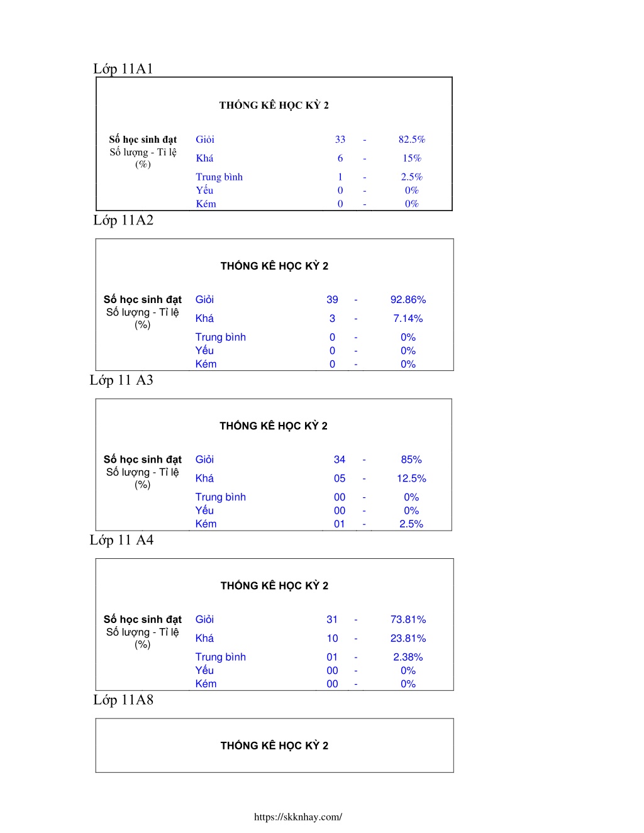
Task: Select the Lớp 11A2 heading
Action: [x=123, y=220]
